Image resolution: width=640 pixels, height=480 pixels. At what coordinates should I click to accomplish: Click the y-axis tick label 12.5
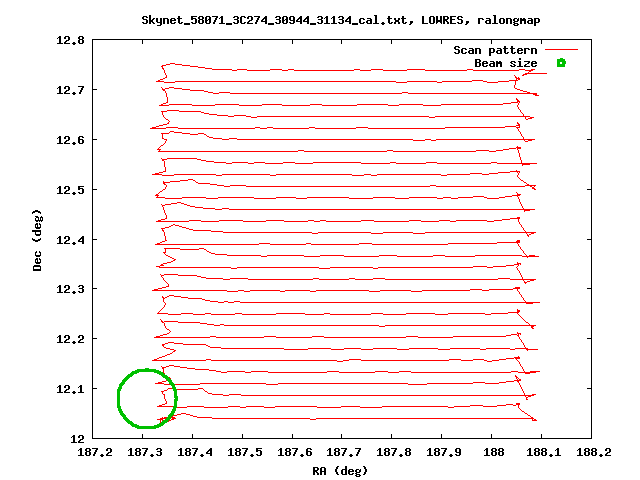tap(70, 190)
